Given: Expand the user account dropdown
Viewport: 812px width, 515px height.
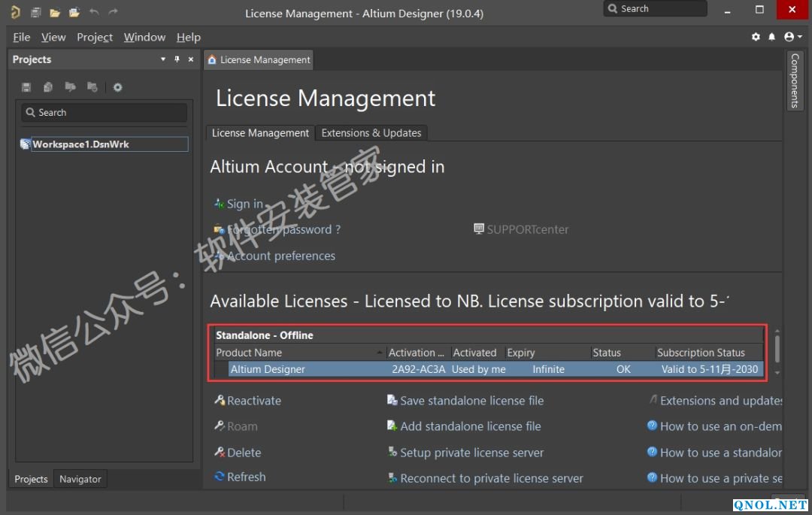Looking at the screenshot, I should [792, 37].
